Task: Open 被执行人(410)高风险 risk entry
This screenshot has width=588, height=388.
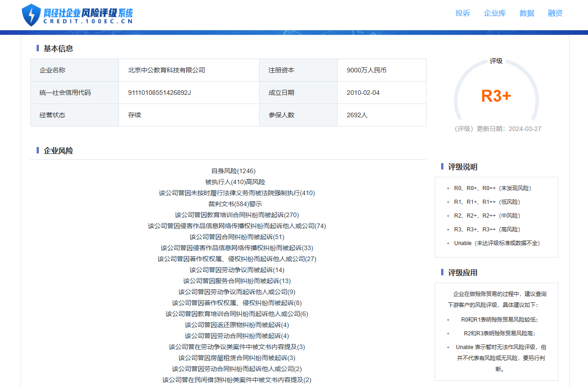Action: (x=235, y=182)
